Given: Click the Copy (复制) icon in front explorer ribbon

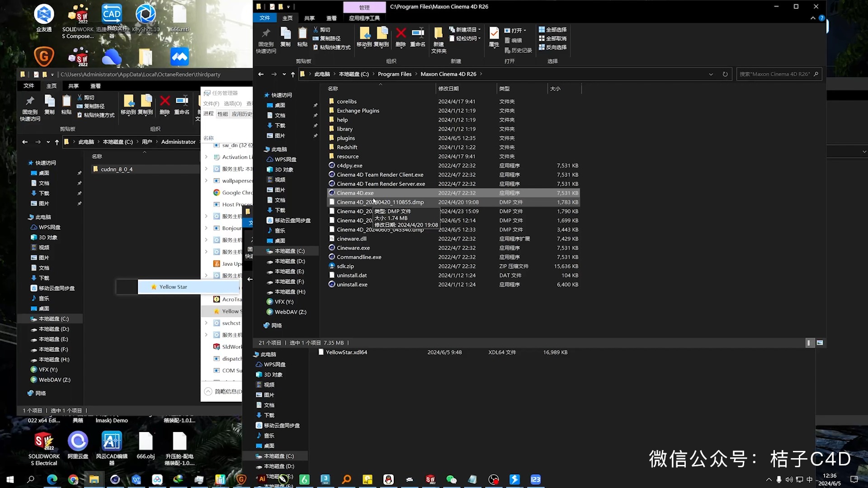Looking at the screenshot, I should [x=285, y=37].
